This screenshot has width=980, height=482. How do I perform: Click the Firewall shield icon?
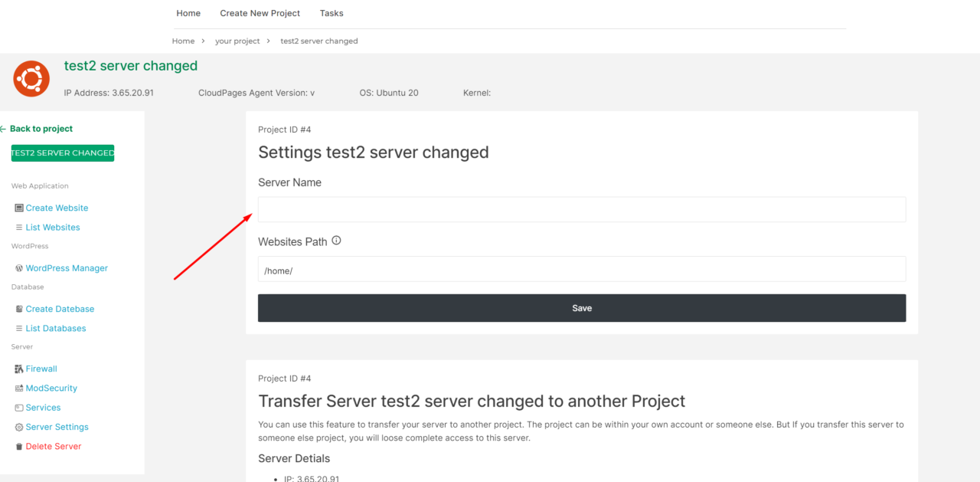click(18, 369)
